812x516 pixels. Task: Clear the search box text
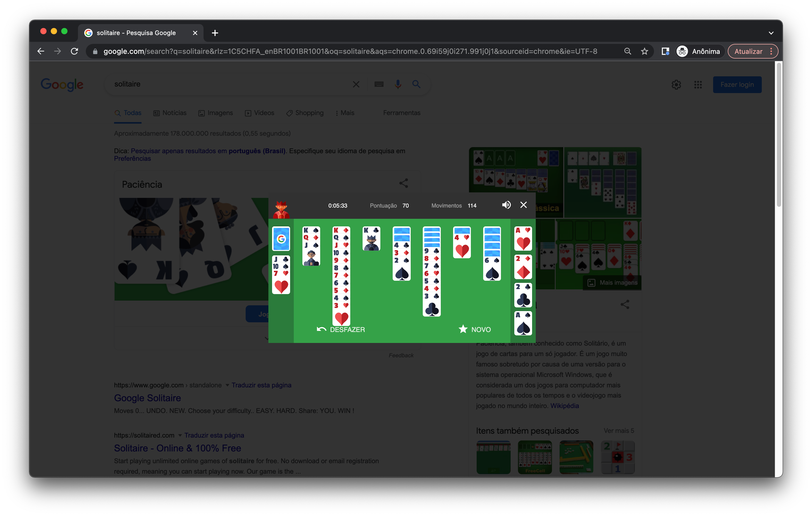click(356, 84)
